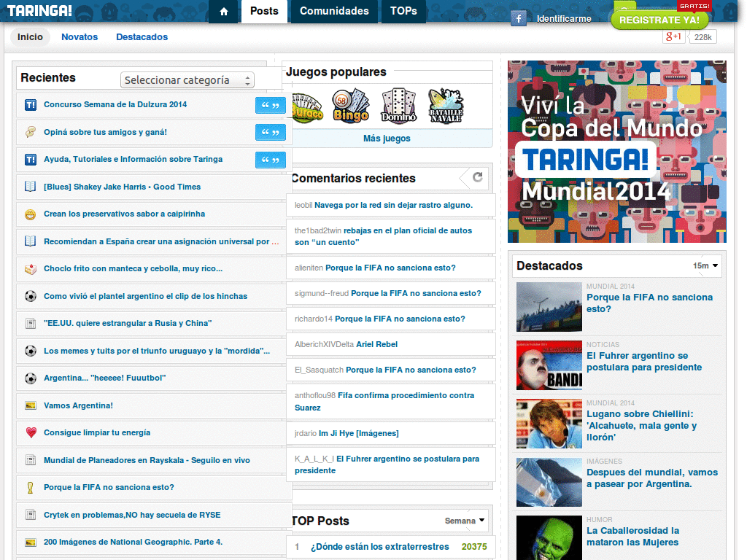Open post Recomiendan a España crear una asignación

(x=161, y=241)
